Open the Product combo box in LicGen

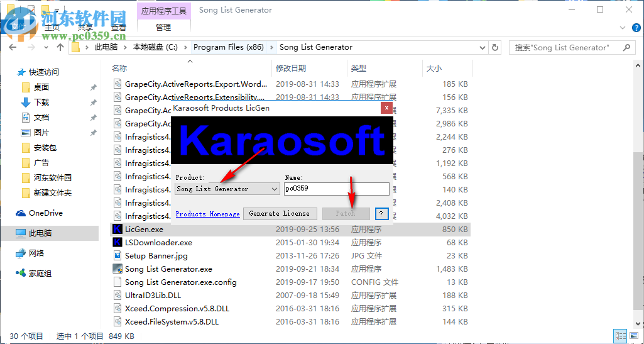click(227, 189)
